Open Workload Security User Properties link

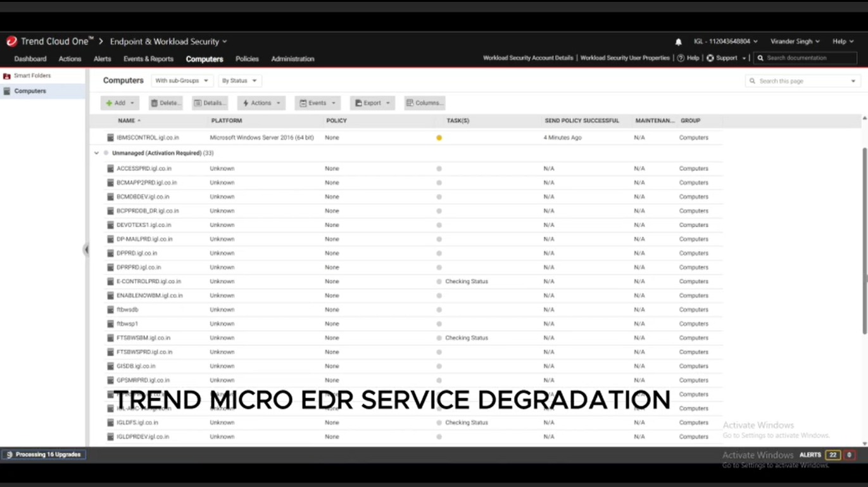[x=625, y=58]
